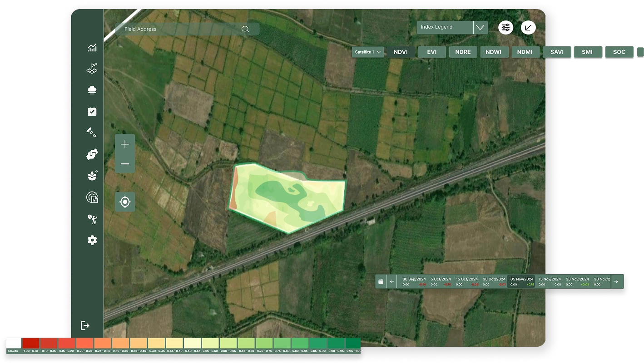
Task: Go to next dates with right arrow
Action: coord(616,281)
